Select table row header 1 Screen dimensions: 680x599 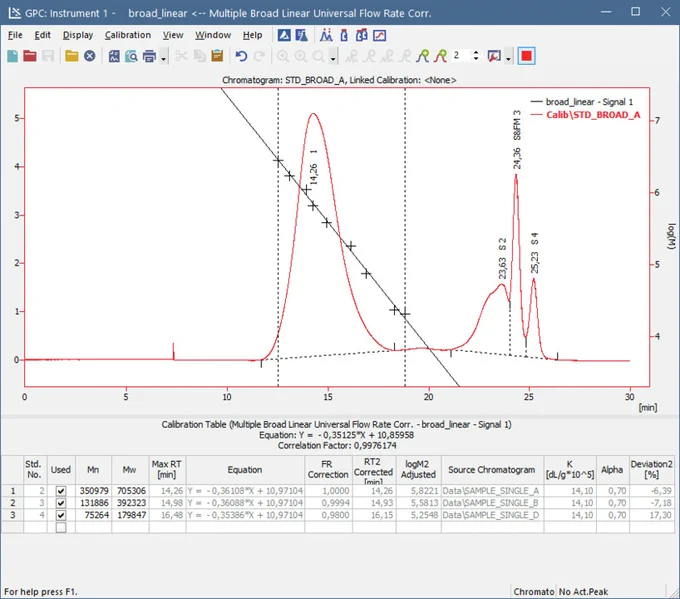(x=13, y=491)
